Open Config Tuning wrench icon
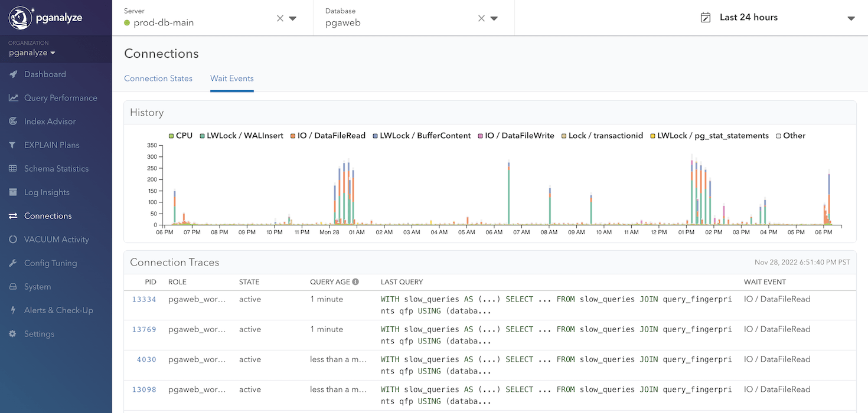 point(13,263)
